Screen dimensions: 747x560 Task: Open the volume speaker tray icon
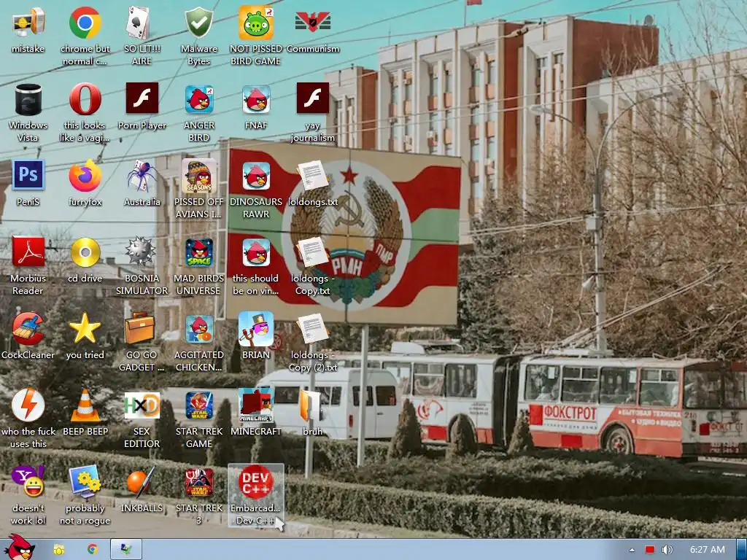coord(667,550)
